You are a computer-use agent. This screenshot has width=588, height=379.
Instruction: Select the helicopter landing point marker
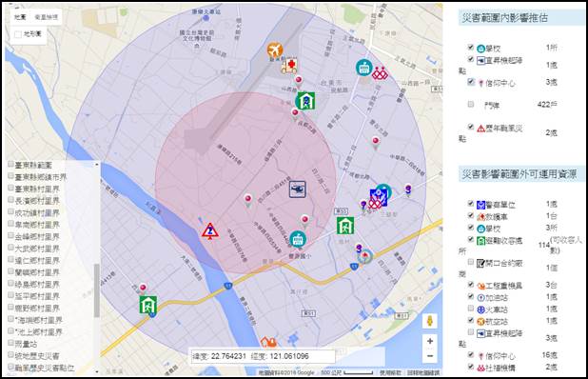click(298, 189)
